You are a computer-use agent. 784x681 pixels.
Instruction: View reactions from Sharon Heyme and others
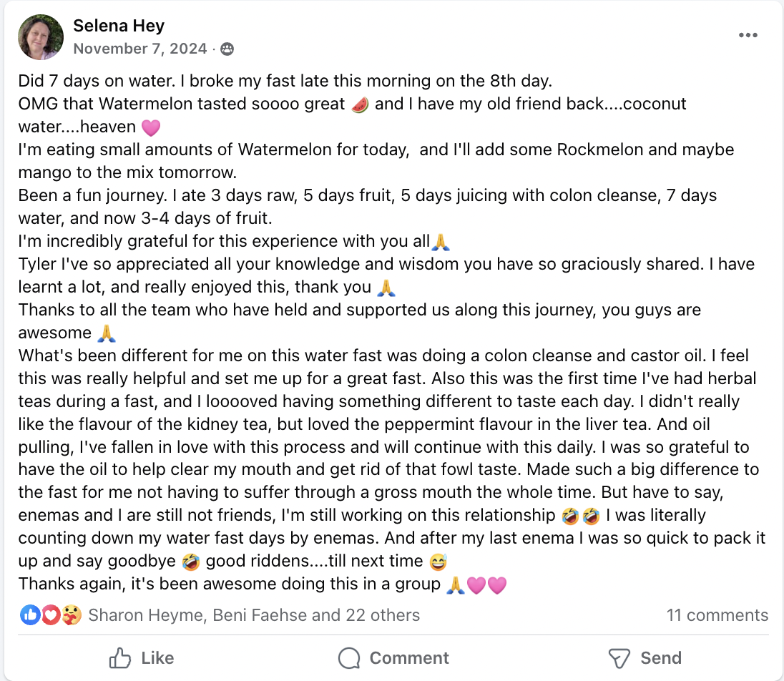point(254,615)
